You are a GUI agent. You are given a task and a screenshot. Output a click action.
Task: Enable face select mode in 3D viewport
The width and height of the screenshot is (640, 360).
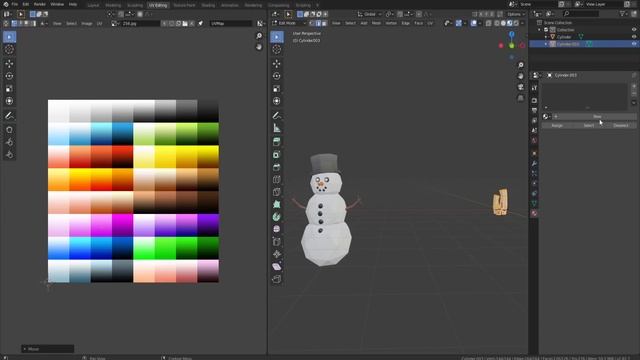pos(324,23)
